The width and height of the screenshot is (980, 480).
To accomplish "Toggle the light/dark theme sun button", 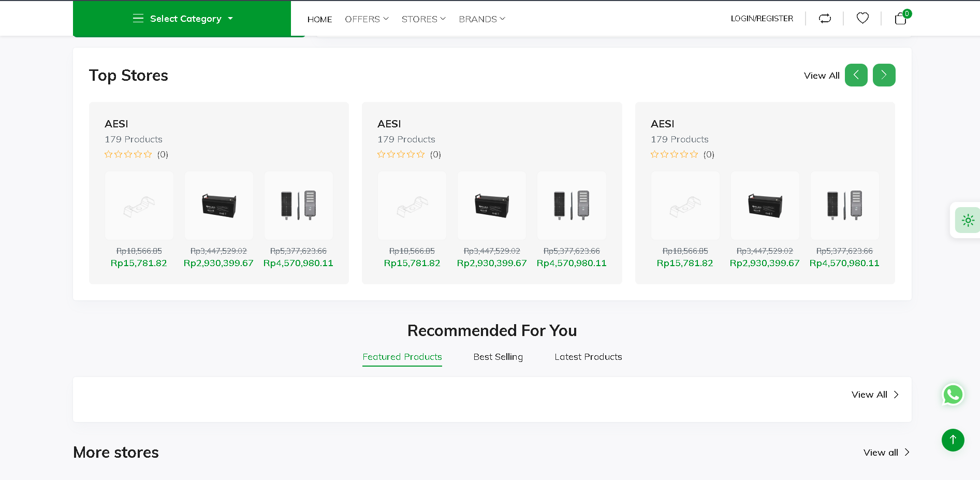I will coord(968,220).
